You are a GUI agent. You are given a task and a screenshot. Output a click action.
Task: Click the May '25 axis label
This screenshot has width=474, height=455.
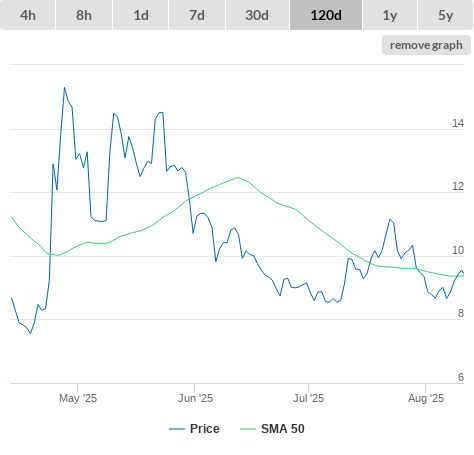click(78, 398)
